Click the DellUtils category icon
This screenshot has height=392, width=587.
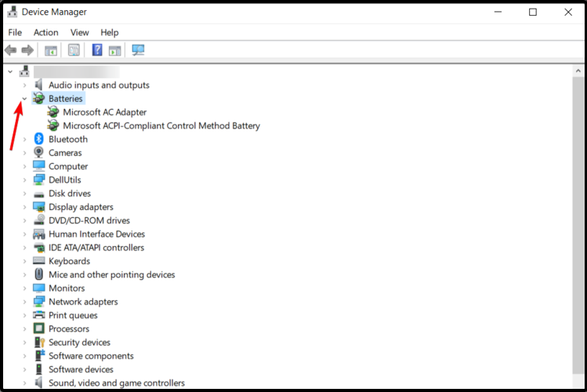[x=39, y=180]
